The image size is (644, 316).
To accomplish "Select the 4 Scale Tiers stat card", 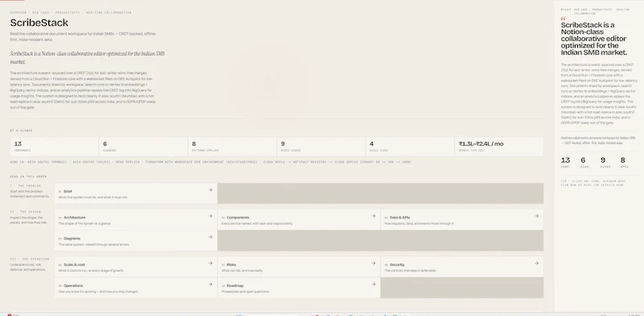I will click(411, 147).
